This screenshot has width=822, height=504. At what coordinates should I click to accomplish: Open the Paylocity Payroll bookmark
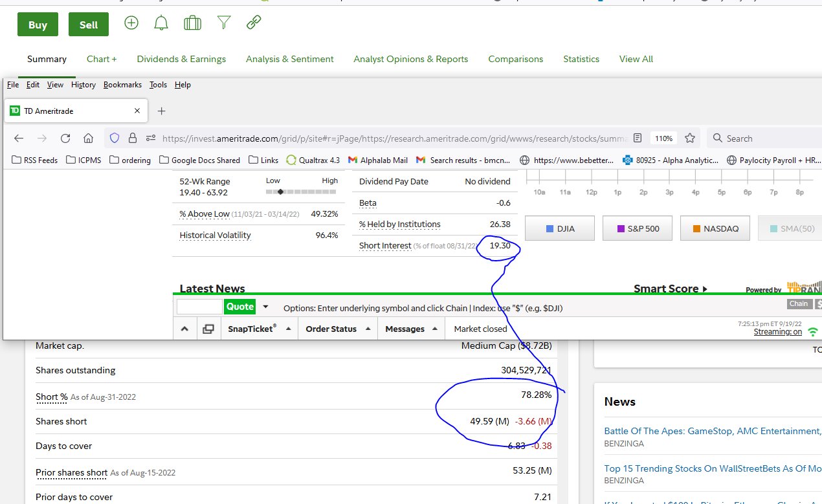click(x=774, y=160)
